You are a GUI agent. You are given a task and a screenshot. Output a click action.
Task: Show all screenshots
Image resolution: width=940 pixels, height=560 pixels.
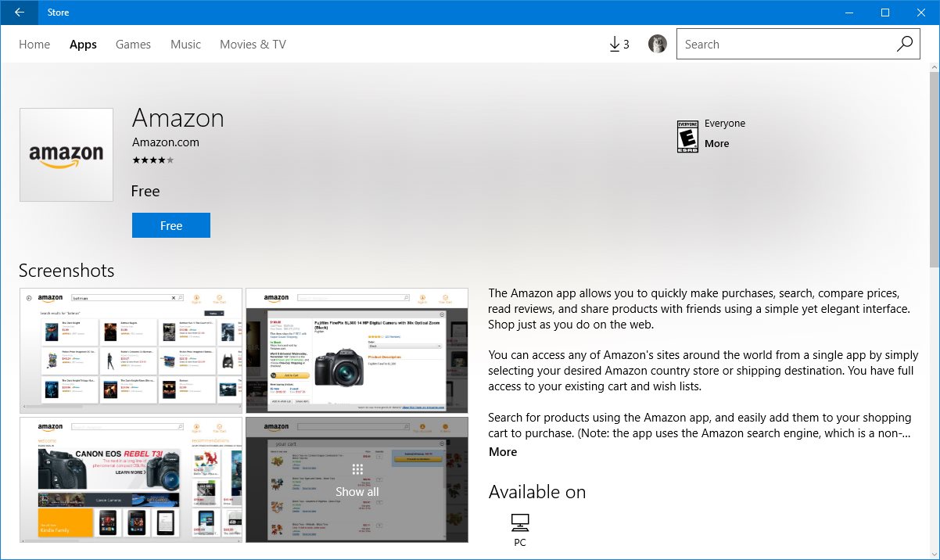pyautogui.click(x=357, y=479)
